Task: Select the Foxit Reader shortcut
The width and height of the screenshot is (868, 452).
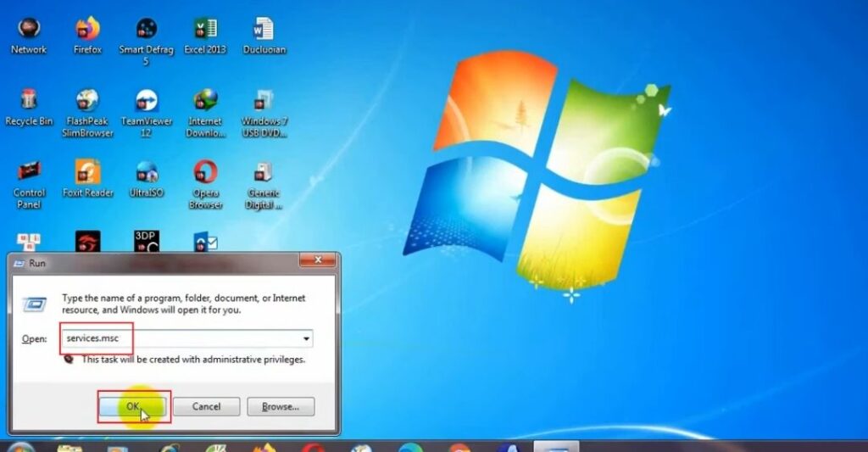Action: [x=87, y=173]
